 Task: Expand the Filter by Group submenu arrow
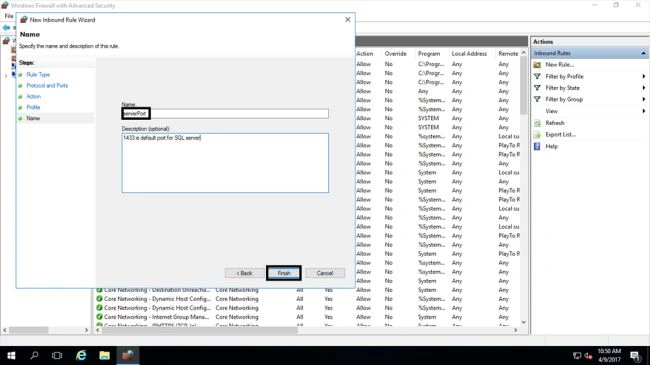click(643, 100)
